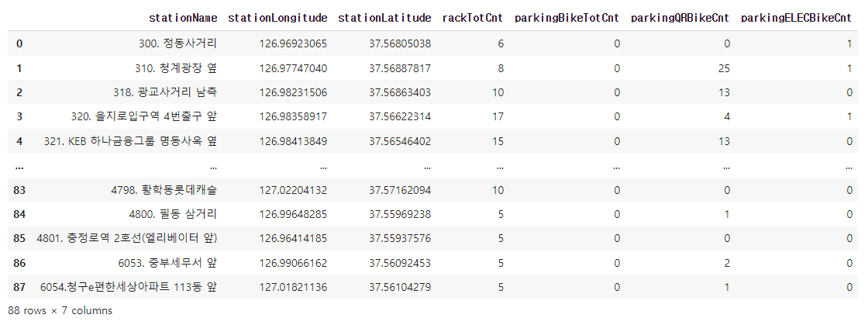Click row index 1

click(19, 68)
